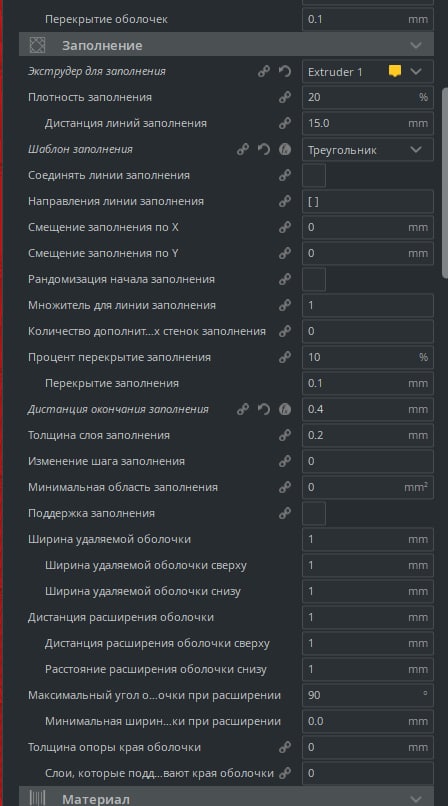The height and width of the screenshot is (806, 448).
Task: Edit Минимальная ширина при расширении value 0.0
Action: (368, 721)
